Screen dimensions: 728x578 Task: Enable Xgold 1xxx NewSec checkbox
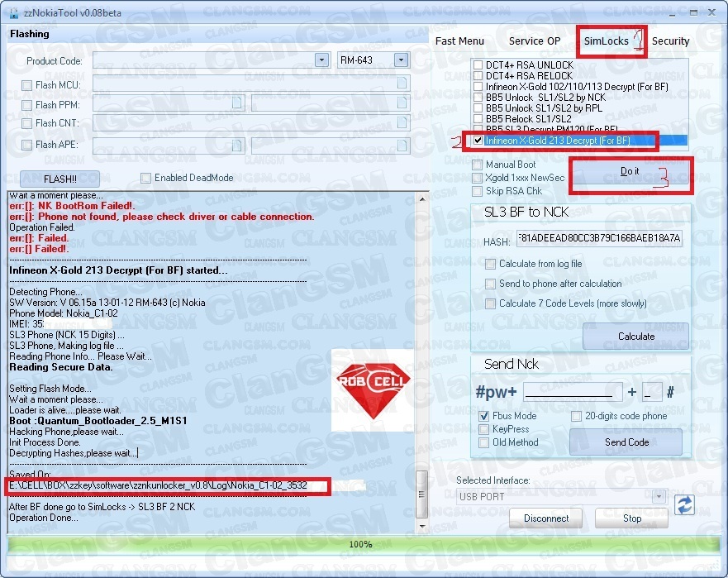coord(477,178)
